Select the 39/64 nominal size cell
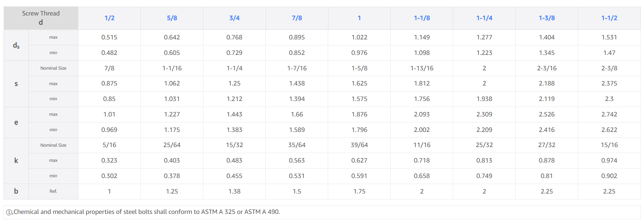Screen dimensions: 644x222 pyautogui.click(x=359, y=145)
